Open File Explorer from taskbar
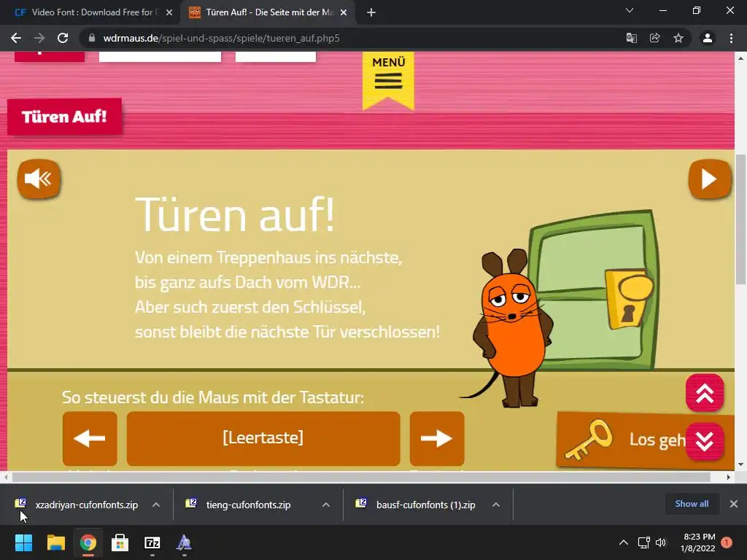This screenshot has width=747, height=560. click(x=55, y=542)
